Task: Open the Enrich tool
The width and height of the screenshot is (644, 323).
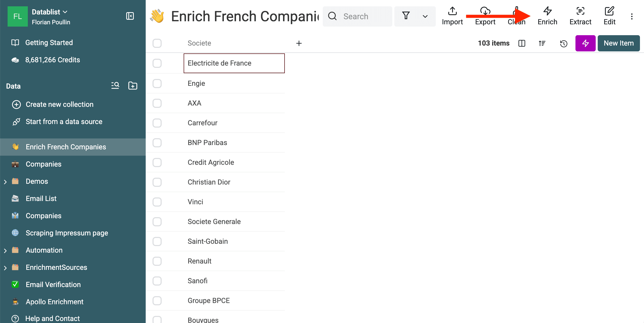Action: (x=547, y=16)
